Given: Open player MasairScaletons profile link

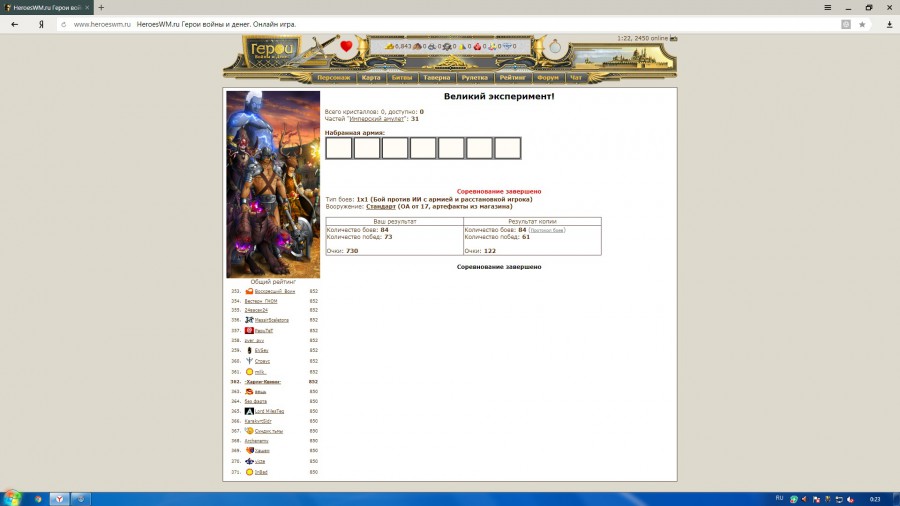Looking at the screenshot, I should point(271,320).
